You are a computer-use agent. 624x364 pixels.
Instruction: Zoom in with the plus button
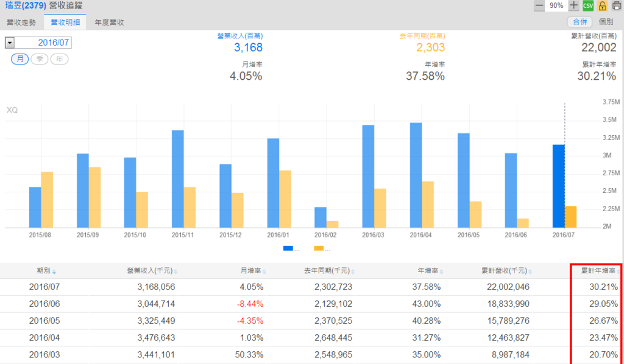pyautogui.click(x=573, y=5)
